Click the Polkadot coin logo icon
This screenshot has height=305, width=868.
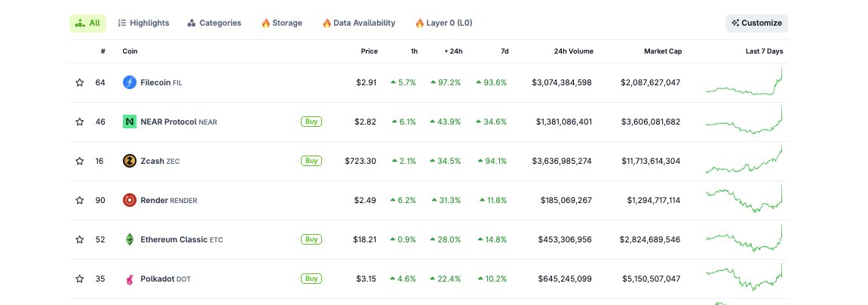pos(130,279)
